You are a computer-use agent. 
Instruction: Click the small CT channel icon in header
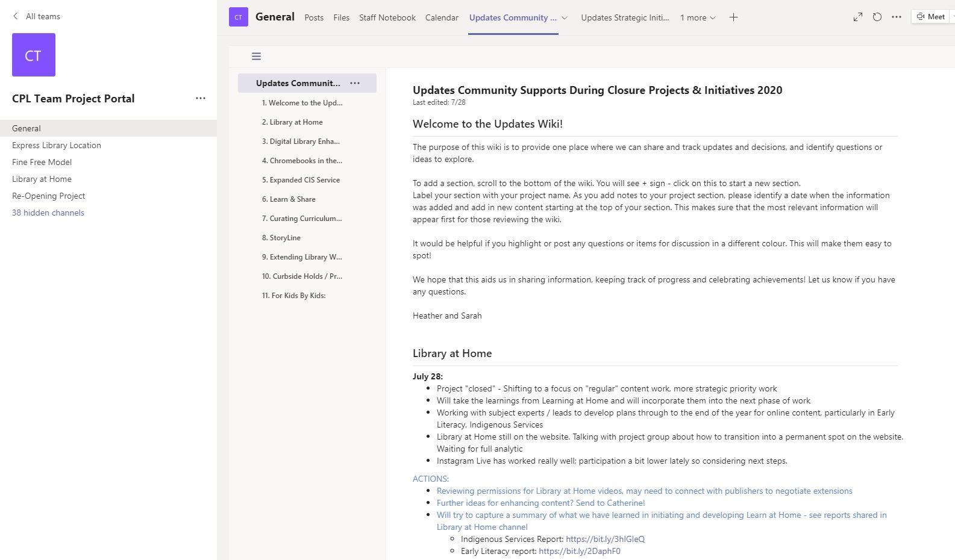239,17
